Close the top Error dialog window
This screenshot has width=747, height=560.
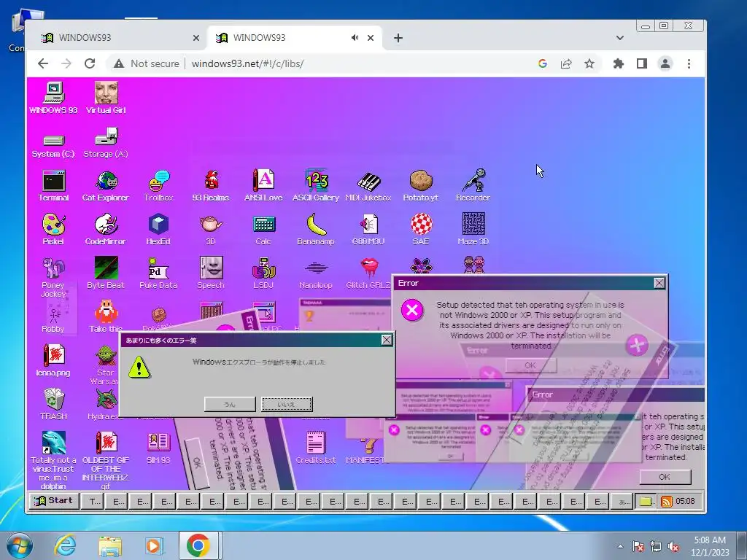659,284
